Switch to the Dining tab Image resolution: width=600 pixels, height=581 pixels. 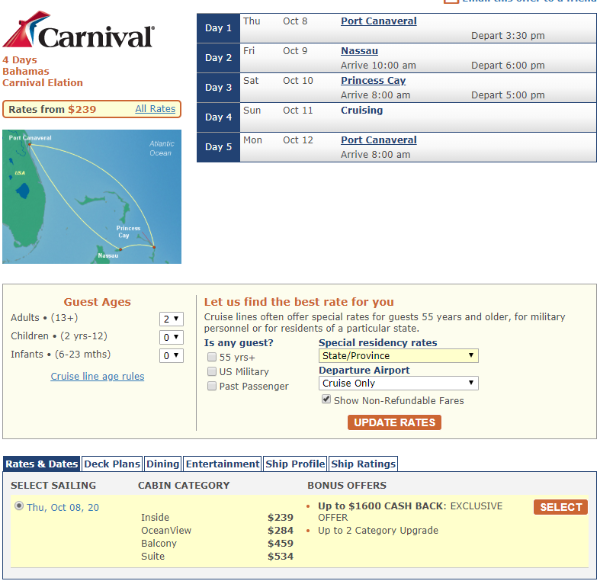(x=163, y=464)
